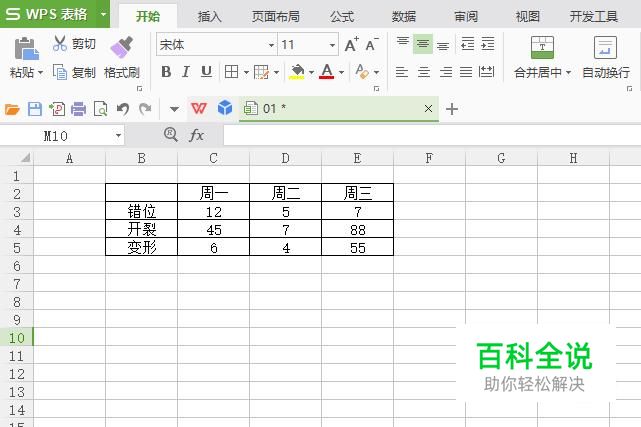Apply red font color
Screen dimensions: 641x427
point(327,72)
